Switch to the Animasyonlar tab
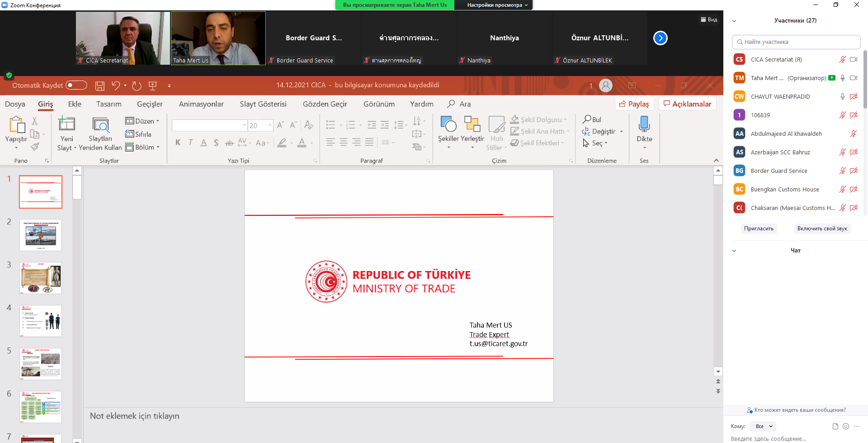Image resolution: width=868 pixels, height=443 pixels. tap(201, 104)
